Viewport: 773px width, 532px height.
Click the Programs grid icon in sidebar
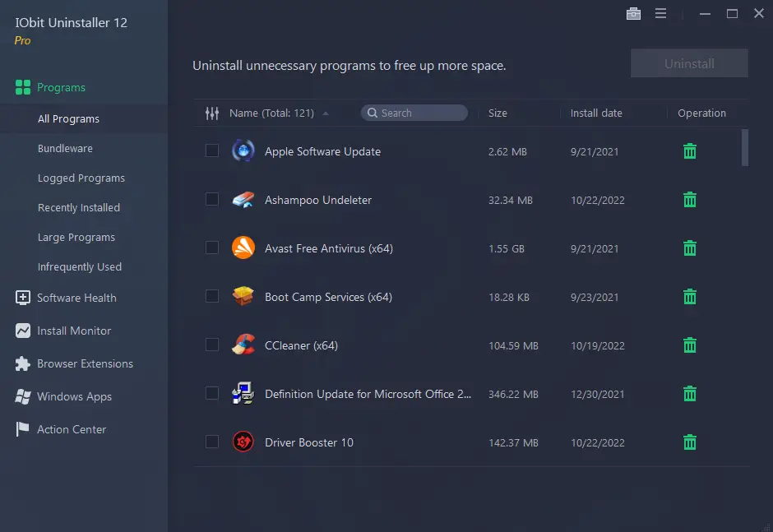pos(23,87)
